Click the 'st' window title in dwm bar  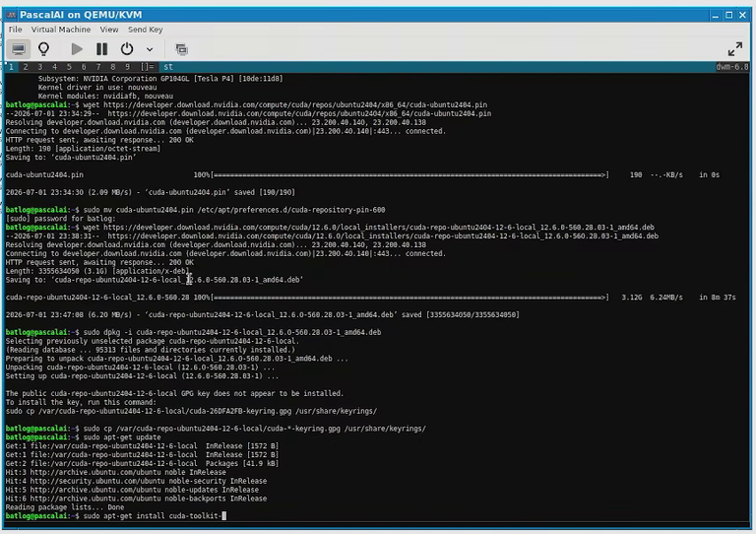coord(168,67)
